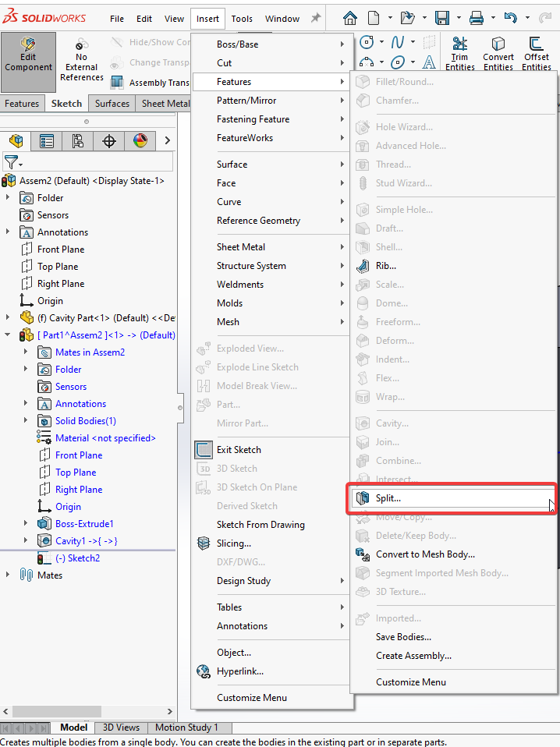Click the Open file icon

(x=407, y=18)
